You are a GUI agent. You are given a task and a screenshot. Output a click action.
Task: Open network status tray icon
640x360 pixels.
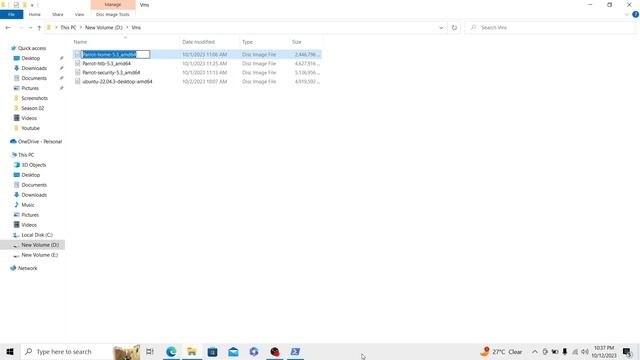pyautogui.click(x=575, y=351)
